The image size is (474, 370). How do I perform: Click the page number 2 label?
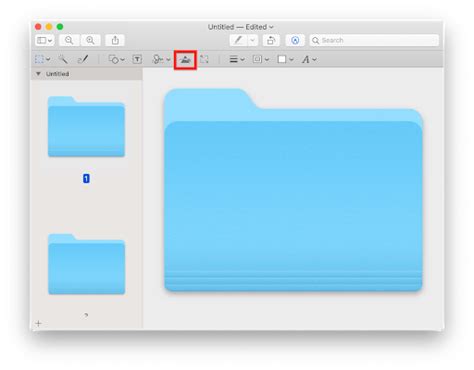pyautogui.click(x=86, y=315)
